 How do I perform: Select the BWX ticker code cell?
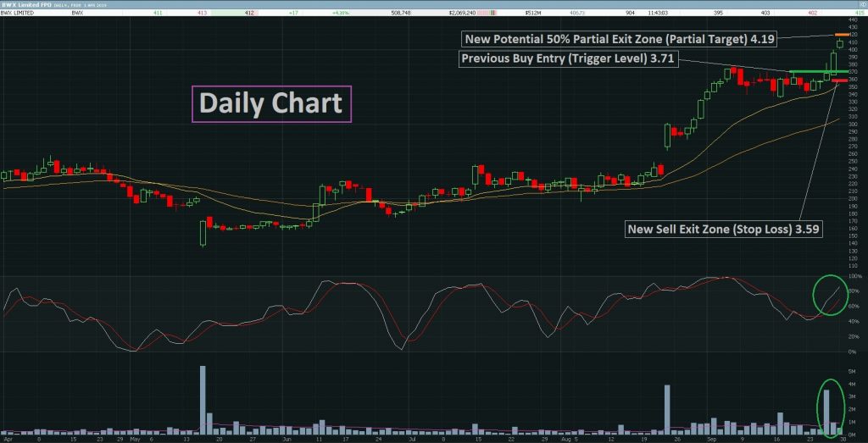click(77, 12)
